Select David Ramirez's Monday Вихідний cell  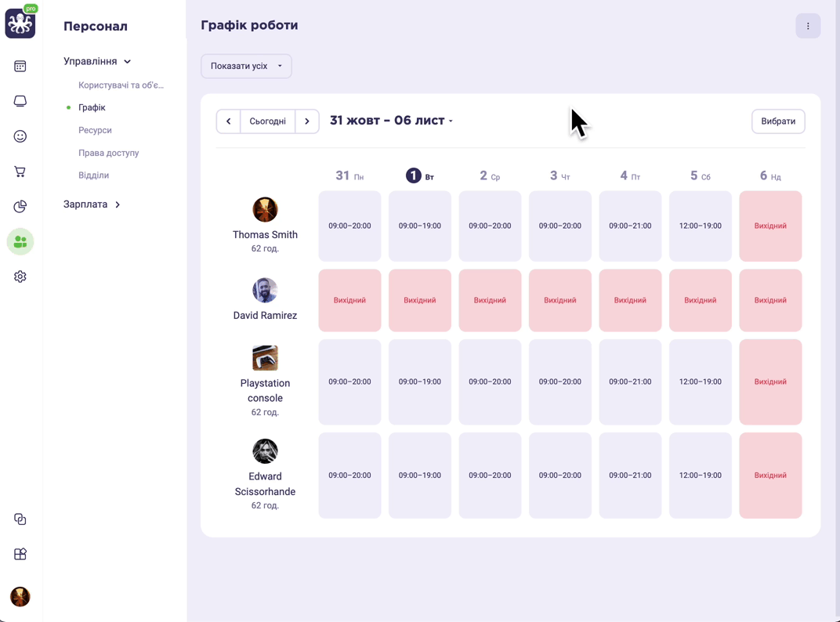coord(349,300)
